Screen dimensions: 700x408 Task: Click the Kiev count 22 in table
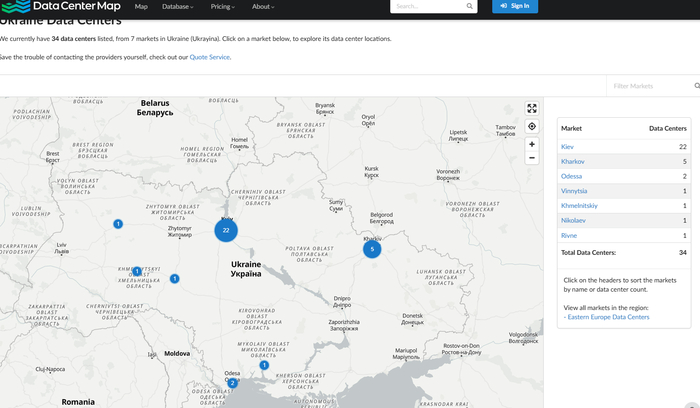(683, 146)
